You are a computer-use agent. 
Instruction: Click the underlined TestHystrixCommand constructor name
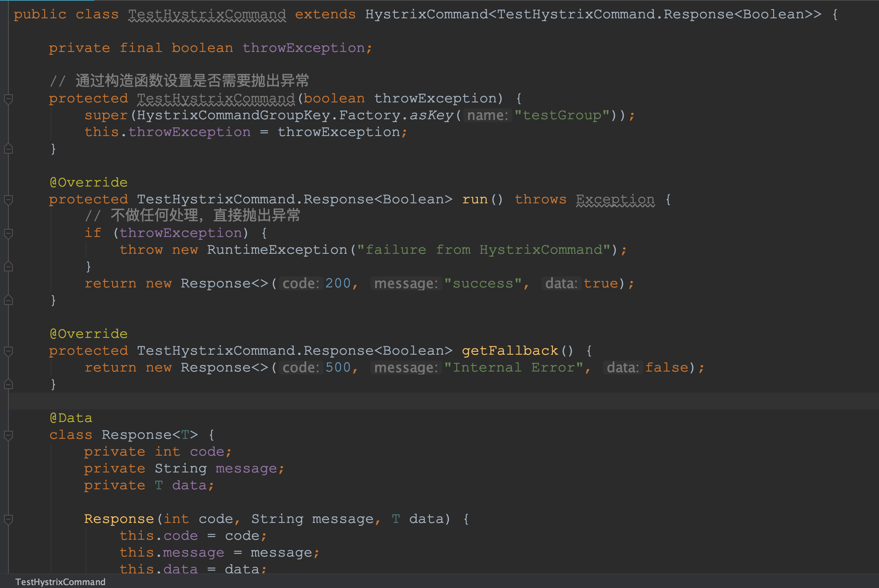tap(216, 99)
